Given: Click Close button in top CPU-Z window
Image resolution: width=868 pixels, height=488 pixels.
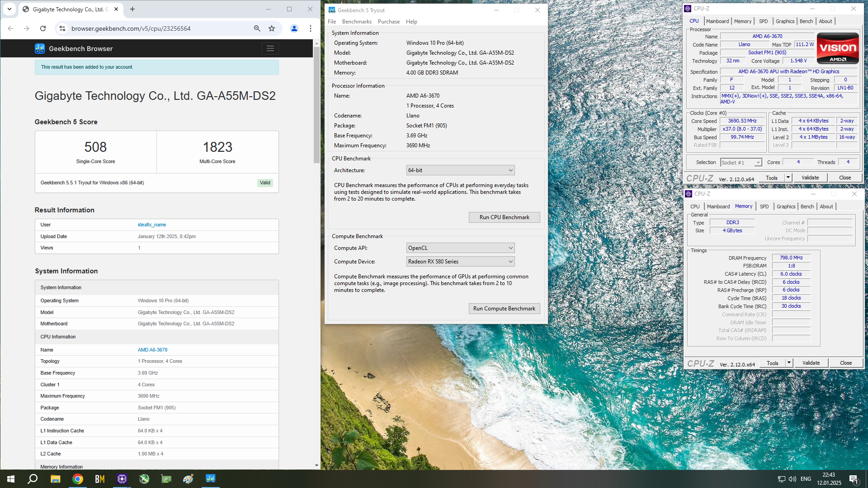Looking at the screenshot, I should (845, 178).
